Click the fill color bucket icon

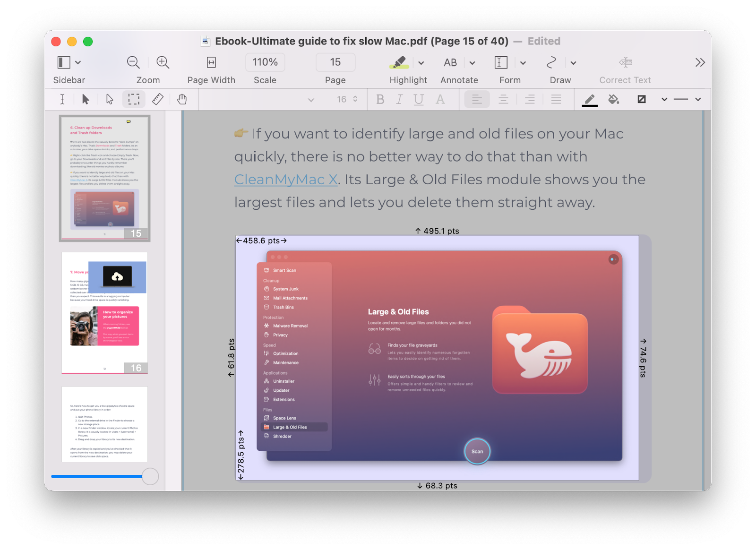click(x=614, y=99)
